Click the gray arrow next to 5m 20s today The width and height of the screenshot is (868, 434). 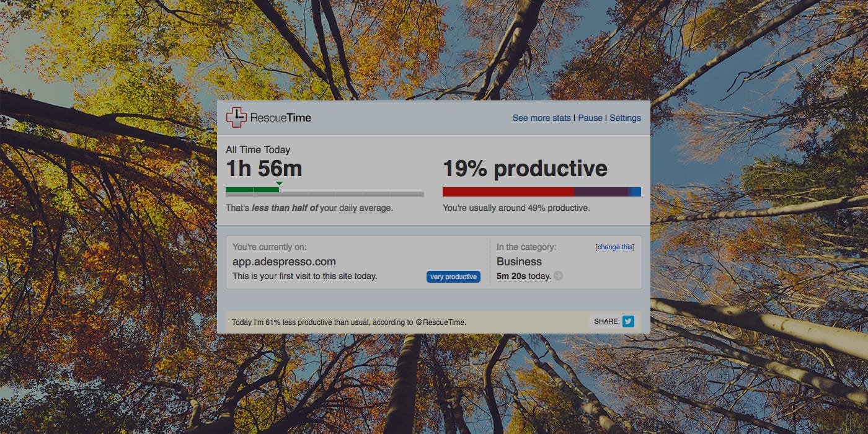pyautogui.click(x=558, y=276)
